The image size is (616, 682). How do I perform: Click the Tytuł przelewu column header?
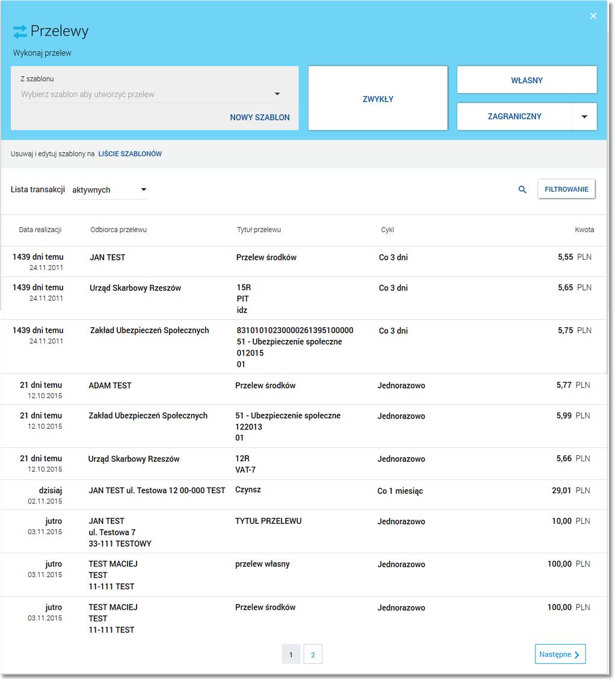tap(259, 230)
